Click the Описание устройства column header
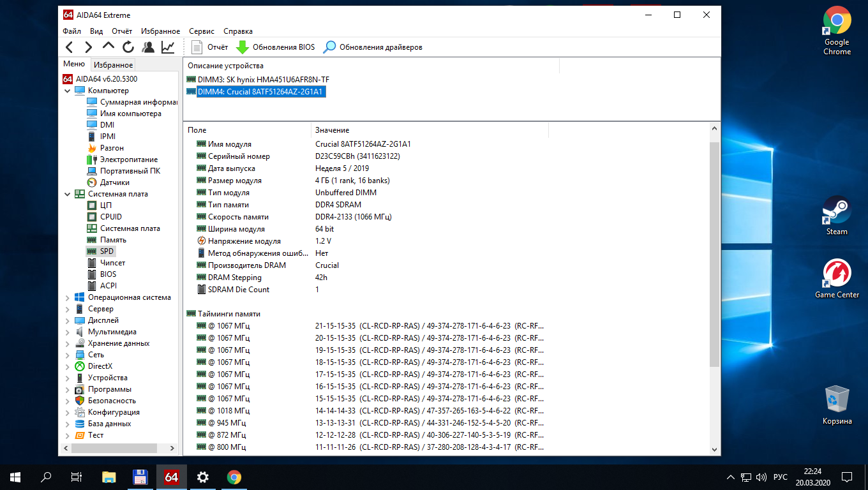 click(371, 66)
